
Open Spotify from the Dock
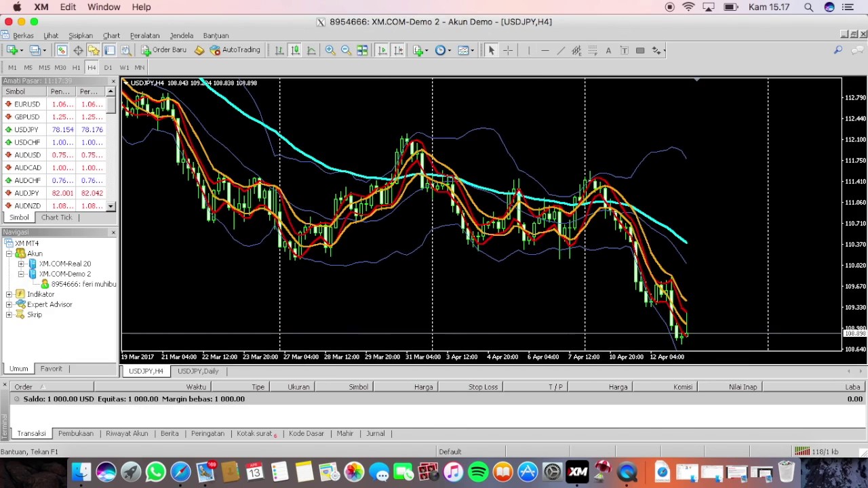point(478,472)
